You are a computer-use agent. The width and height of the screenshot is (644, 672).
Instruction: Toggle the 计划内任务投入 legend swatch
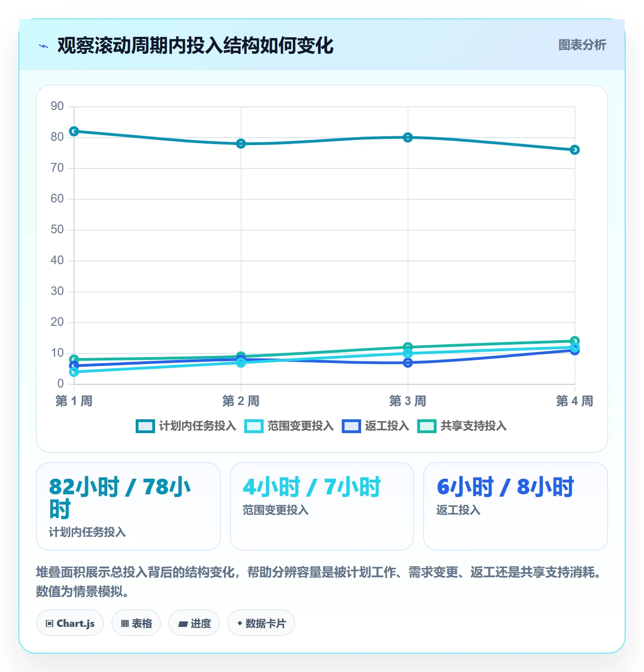[x=145, y=426]
